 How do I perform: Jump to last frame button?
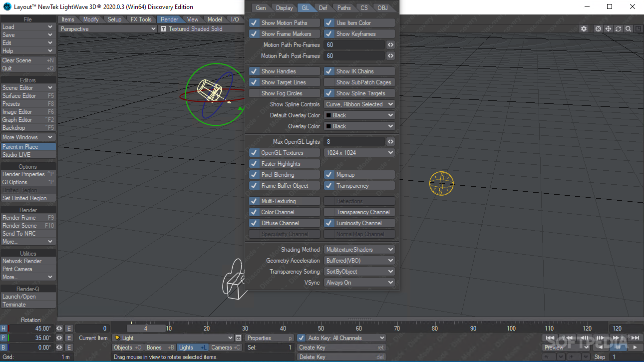(635, 338)
